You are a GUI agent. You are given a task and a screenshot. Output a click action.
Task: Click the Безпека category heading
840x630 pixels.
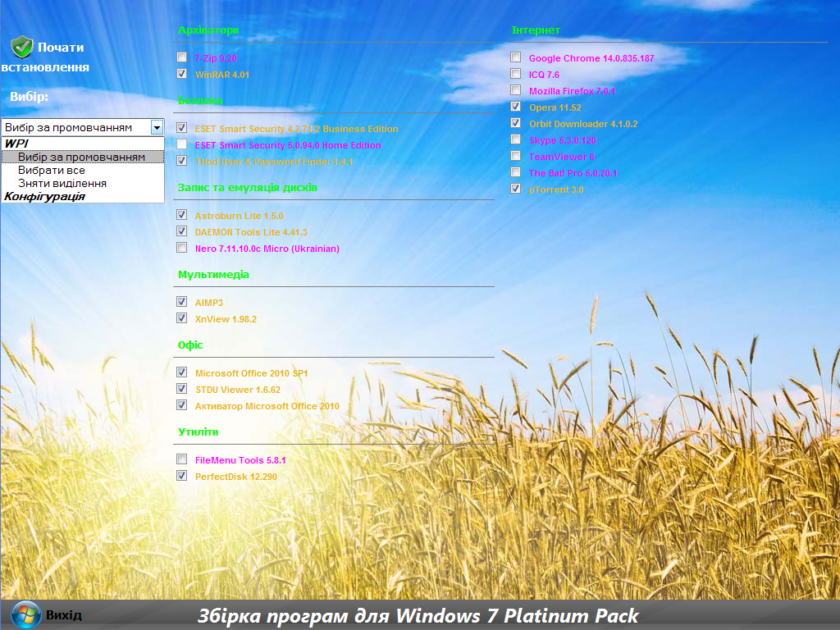[x=200, y=101]
